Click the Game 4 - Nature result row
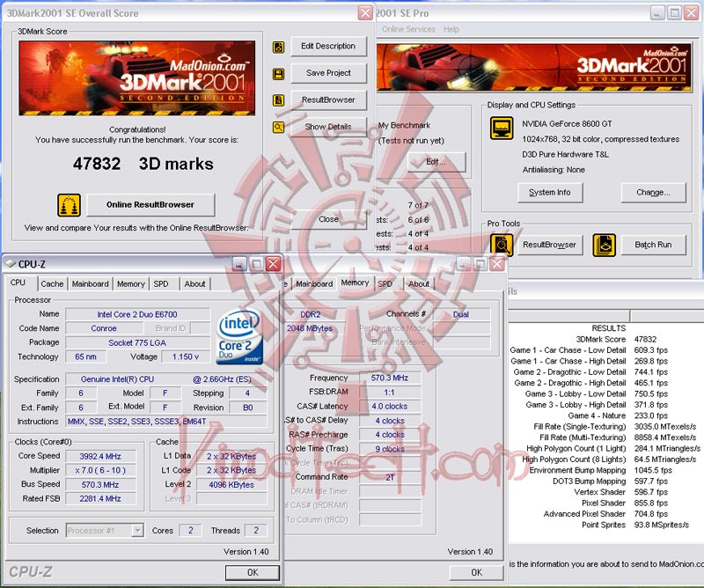Image resolution: width=704 pixels, height=588 pixels. 618,415
